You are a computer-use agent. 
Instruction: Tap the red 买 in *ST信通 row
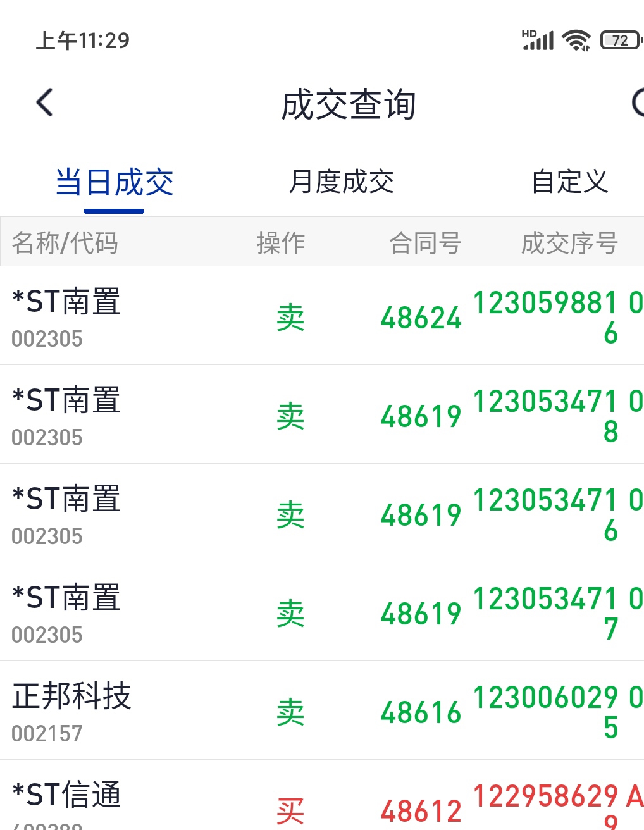[290, 811]
